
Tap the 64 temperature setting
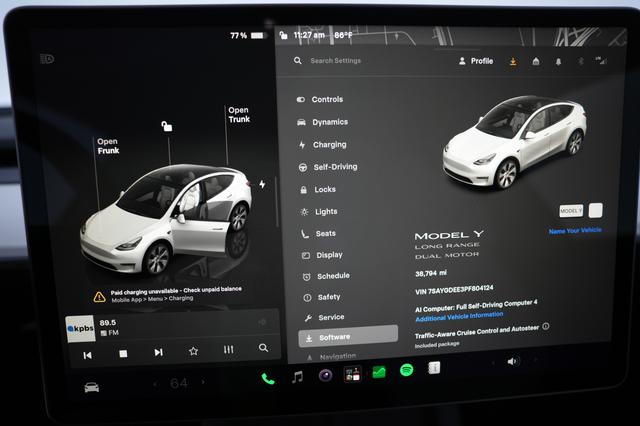pyautogui.click(x=179, y=383)
